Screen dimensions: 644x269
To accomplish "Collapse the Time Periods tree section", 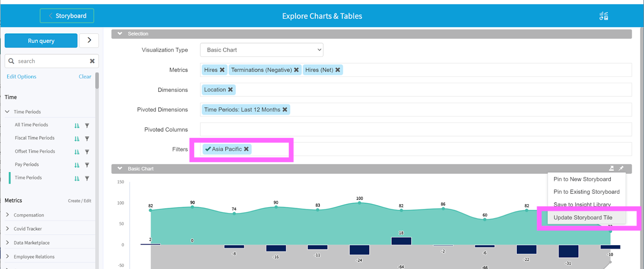I will click(x=7, y=112).
